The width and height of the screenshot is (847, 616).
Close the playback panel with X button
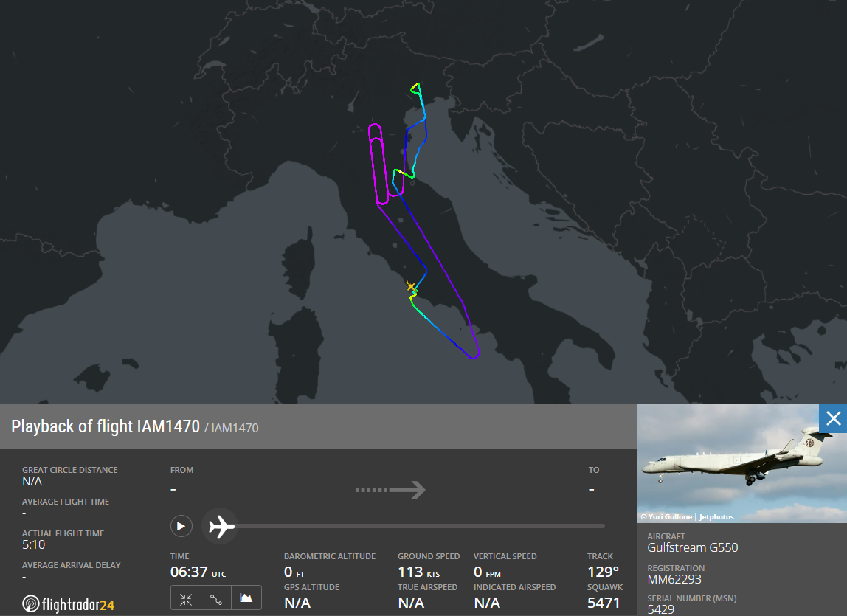(x=833, y=418)
